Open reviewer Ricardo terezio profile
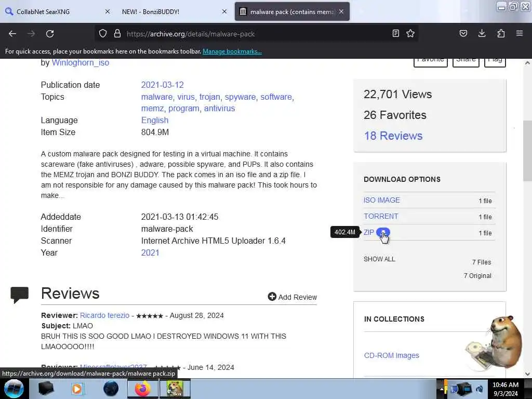This screenshot has width=532, height=399. (x=104, y=315)
